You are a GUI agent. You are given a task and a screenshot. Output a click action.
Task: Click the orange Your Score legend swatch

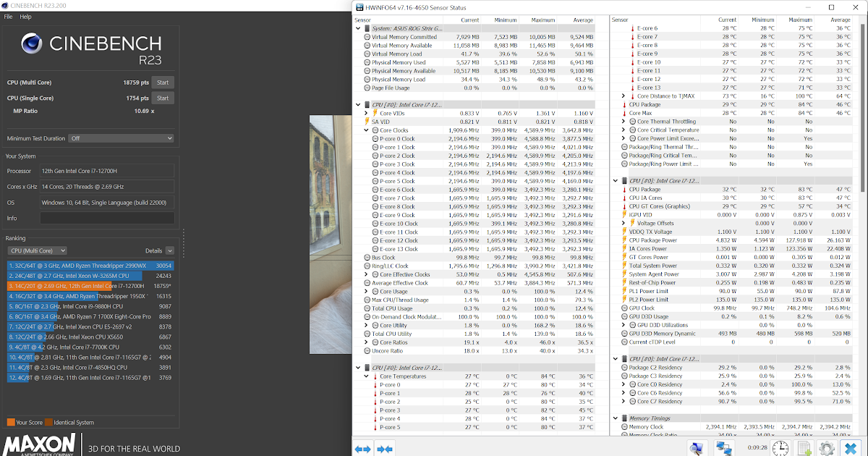[11, 422]
